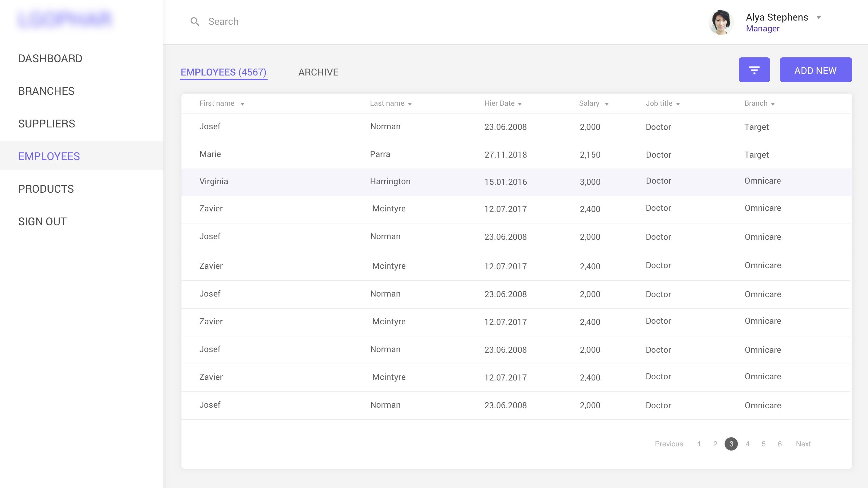Viewport: 868px width, 488px height.
Task: Open page 2
Action: pos(715,444)
